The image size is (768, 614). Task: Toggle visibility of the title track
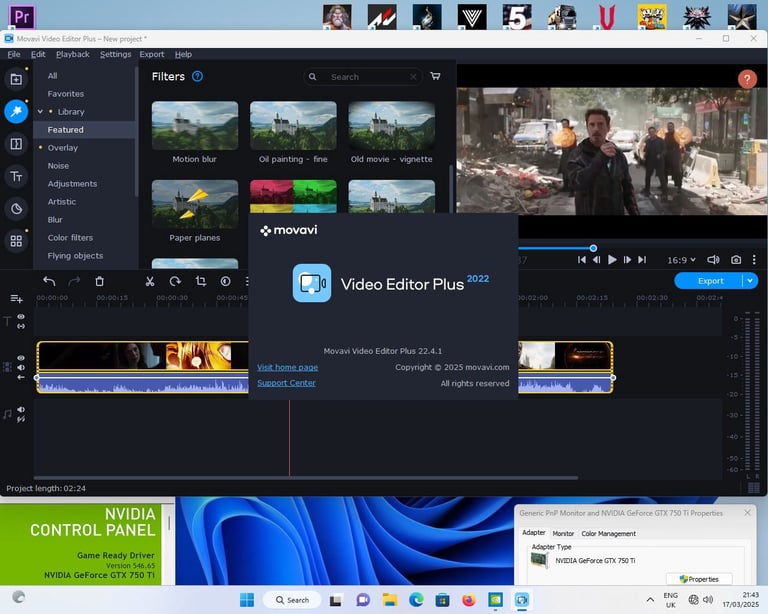coord(21,317)
